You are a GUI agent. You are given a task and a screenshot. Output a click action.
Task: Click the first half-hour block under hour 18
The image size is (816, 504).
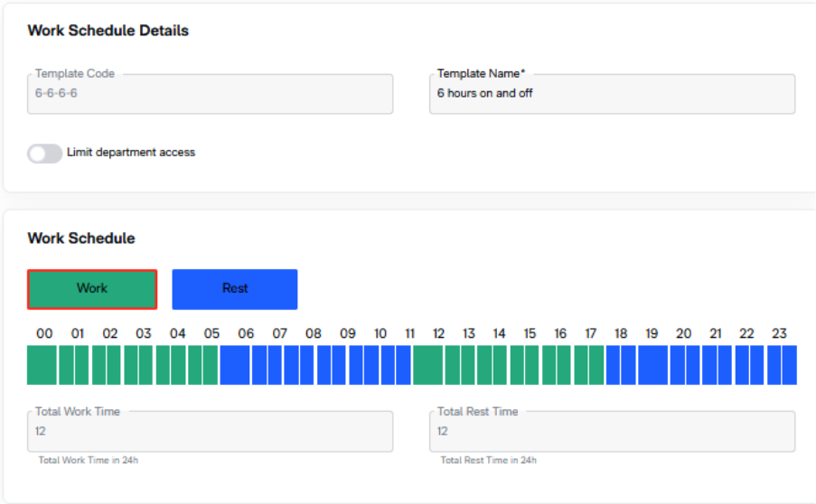tap(613, 365)
